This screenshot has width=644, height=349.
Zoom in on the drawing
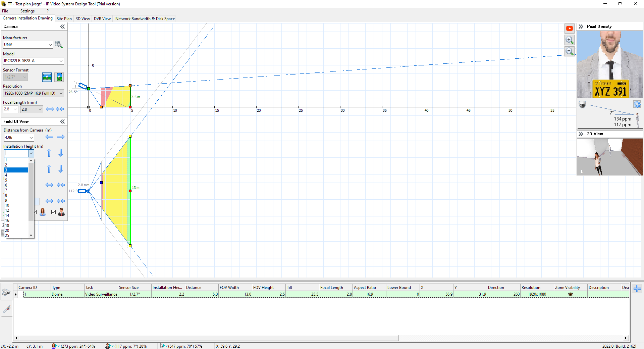[x=569, y=40]
